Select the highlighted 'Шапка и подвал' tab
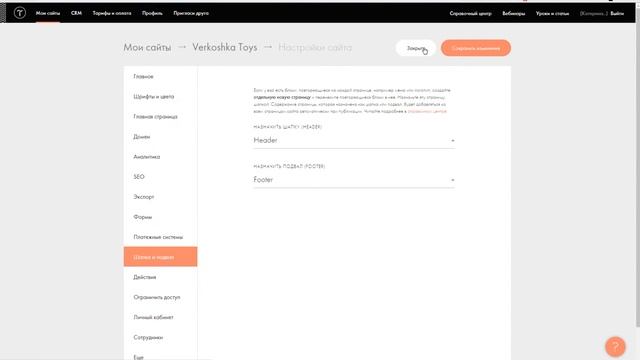The image size is (640, 360). tap(160, 257)
